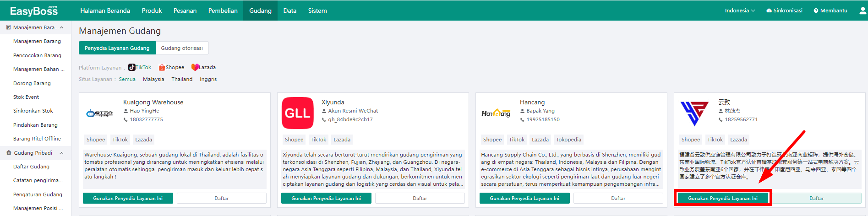The height and width of the screenshot is (216, 868).
Task: Click Daftar on Kuaigong Warehouse card
Action: click(222, 198)
